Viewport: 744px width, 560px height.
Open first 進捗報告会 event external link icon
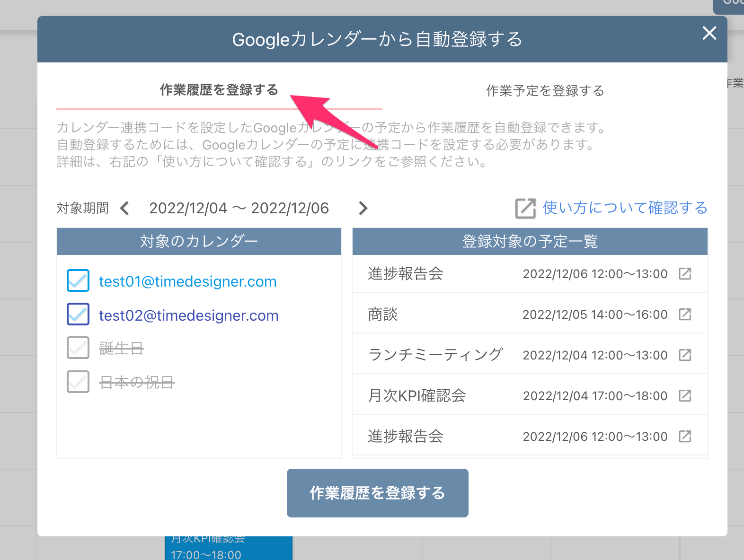tap(685, 273)
